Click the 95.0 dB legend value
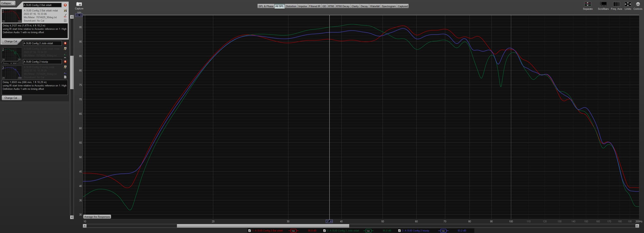The image size is (644, 233). [387, 231]
